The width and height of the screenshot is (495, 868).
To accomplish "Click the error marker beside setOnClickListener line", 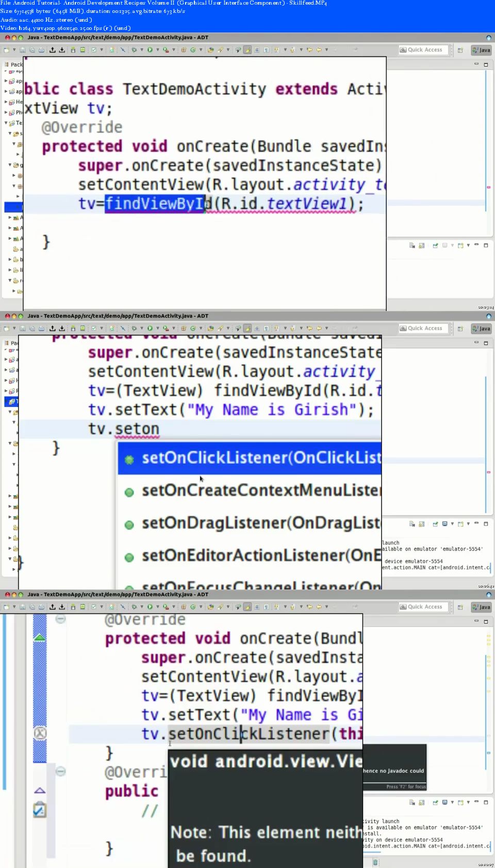I will [x=40, y=733].
